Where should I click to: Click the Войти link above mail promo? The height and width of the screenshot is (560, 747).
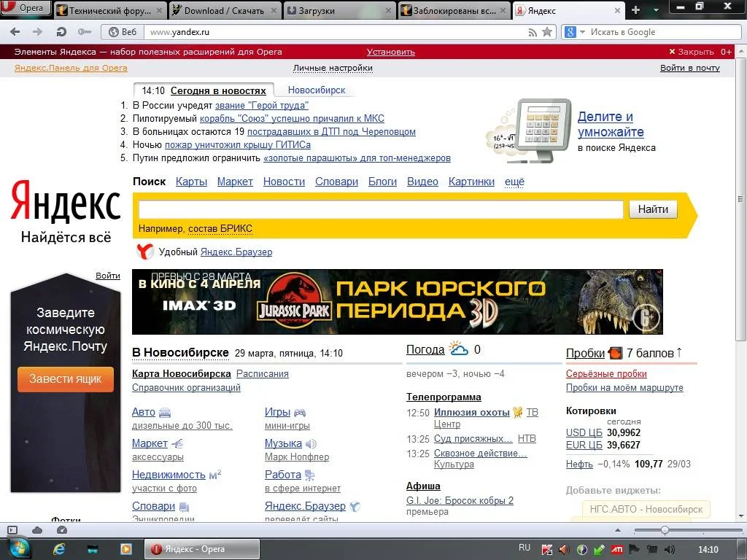tap(108, 275)
